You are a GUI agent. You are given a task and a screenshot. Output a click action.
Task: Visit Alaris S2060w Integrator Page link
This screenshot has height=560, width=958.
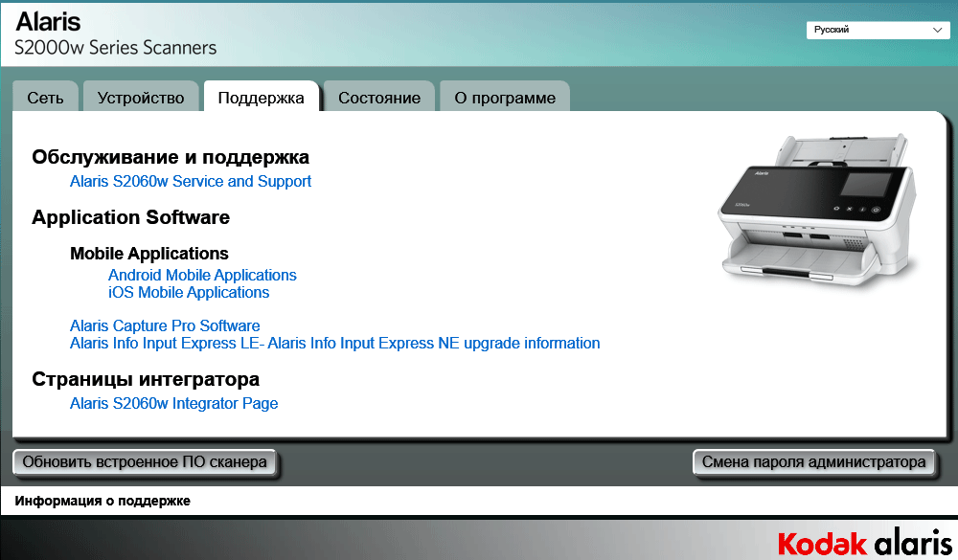pyautogui.click(x=174, y=404)
